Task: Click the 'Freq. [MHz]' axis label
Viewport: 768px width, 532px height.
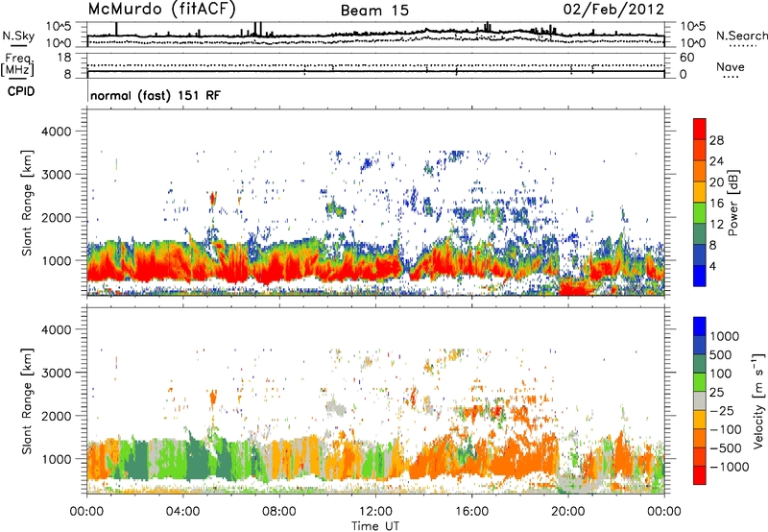Action: (18, 65)
